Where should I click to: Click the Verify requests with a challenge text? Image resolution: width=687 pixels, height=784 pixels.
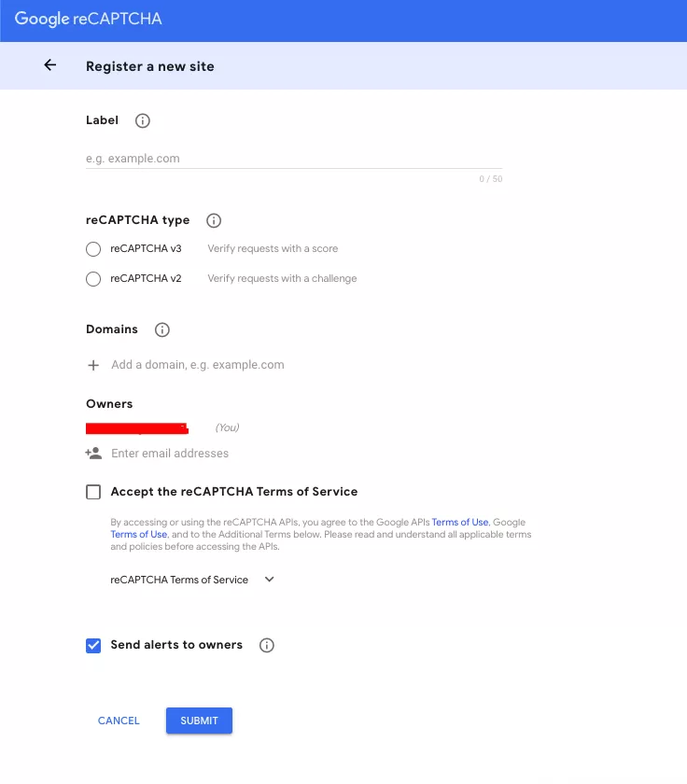[282, 278]
